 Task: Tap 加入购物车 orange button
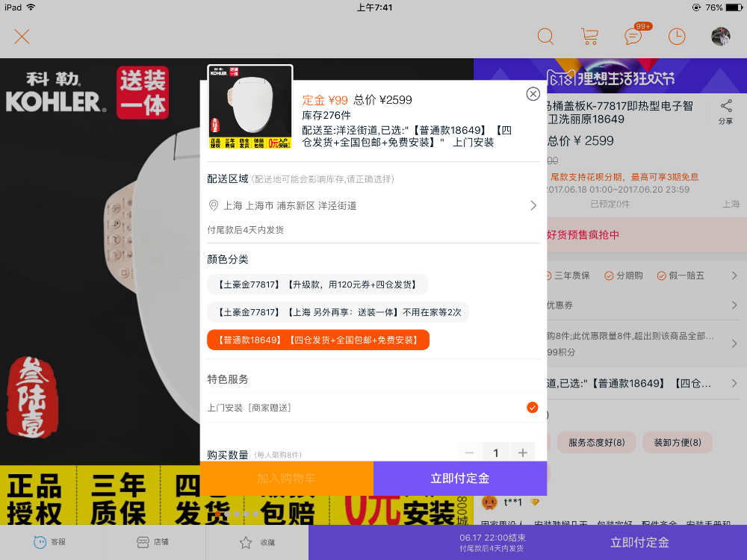[287, 479]
